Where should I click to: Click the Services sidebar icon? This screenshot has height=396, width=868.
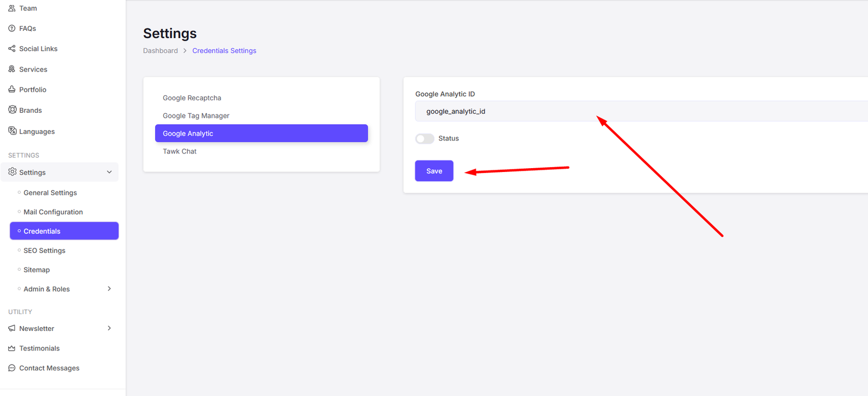click(12, 69)
